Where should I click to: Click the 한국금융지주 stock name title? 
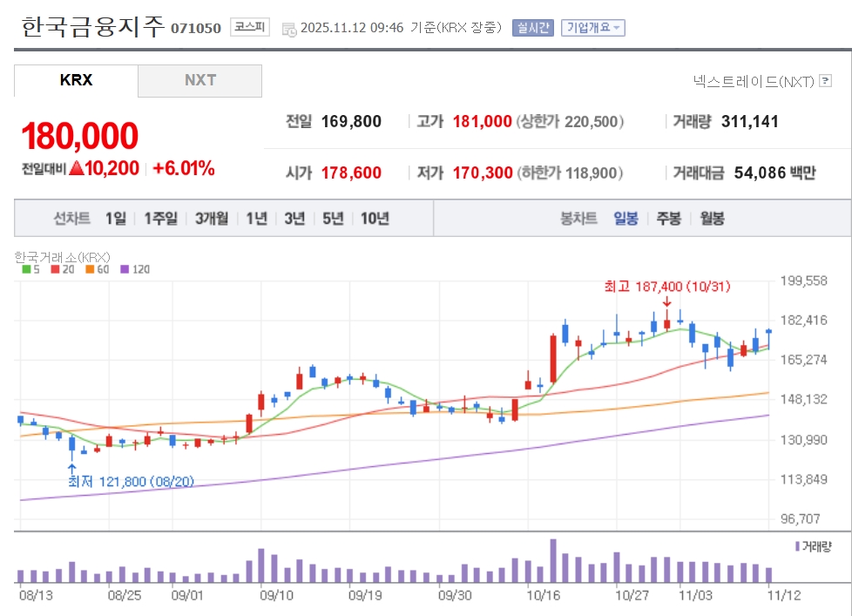point(92,27)
